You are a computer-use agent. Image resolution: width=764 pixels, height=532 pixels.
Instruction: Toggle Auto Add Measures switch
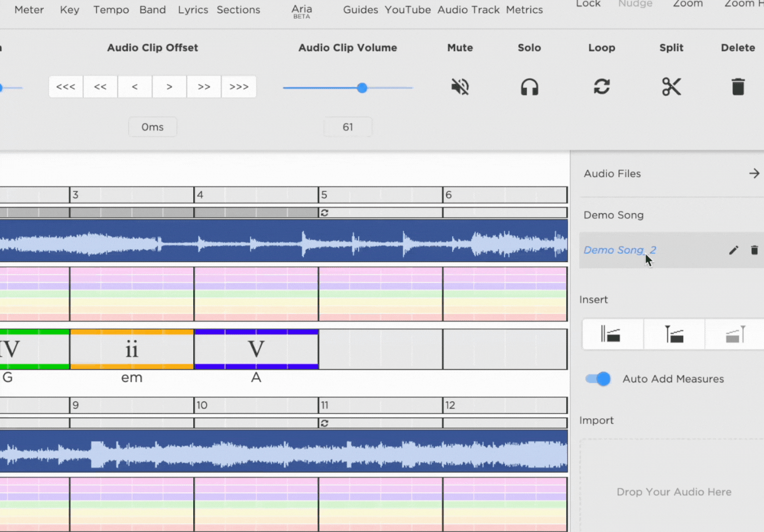pos(598,379)
